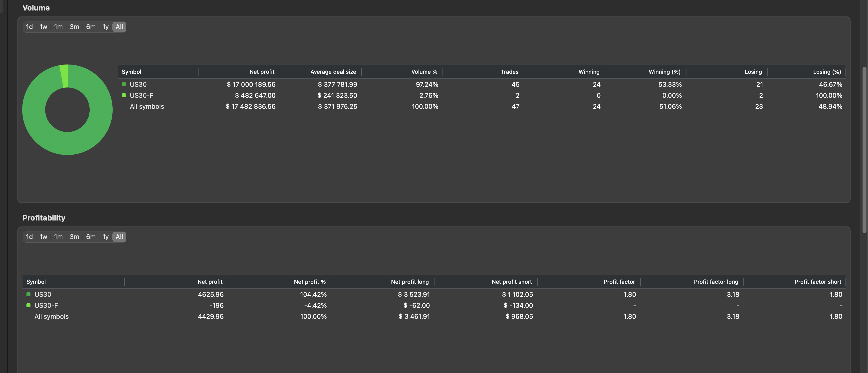Select 1d range in Volume section

coord(29,27)
